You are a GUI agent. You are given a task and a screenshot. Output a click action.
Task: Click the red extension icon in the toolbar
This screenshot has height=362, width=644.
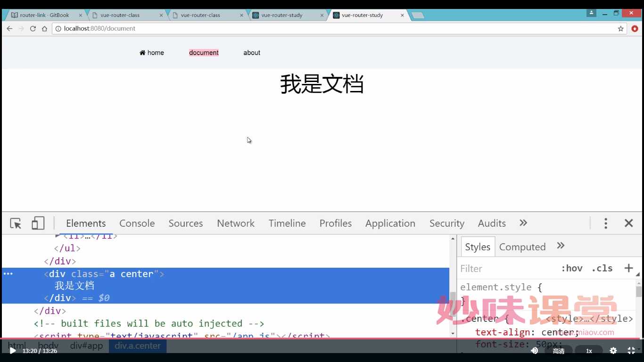tap(635, 29)
